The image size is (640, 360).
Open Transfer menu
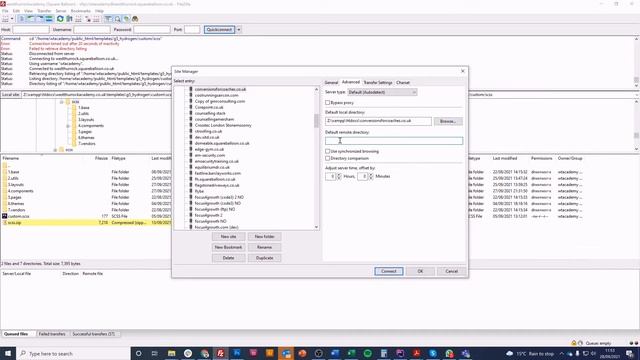tap(44, 11)
